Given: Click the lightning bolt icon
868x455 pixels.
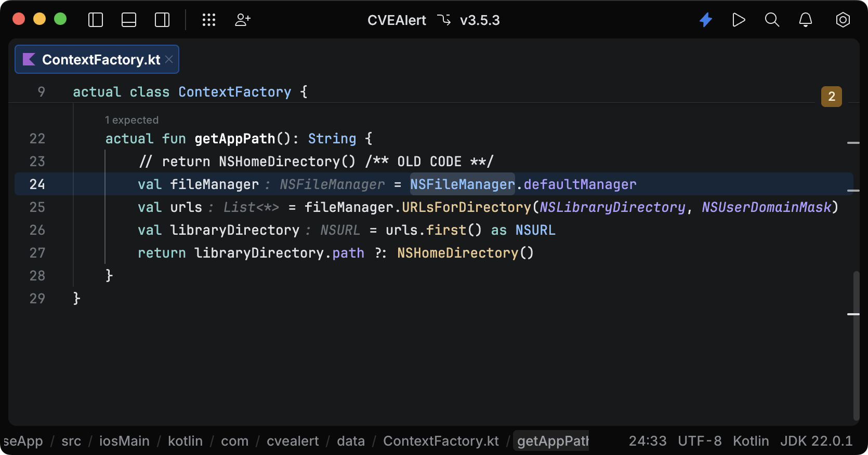Looking at the screenshot, I should click(706, 20).
